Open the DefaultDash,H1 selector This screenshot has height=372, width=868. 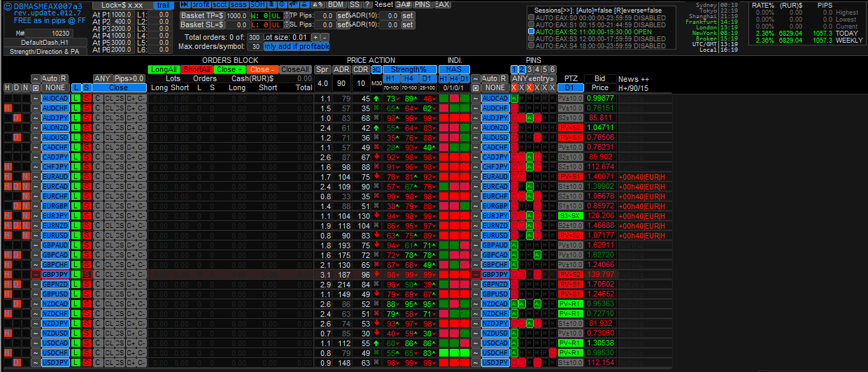coord(44,43)
